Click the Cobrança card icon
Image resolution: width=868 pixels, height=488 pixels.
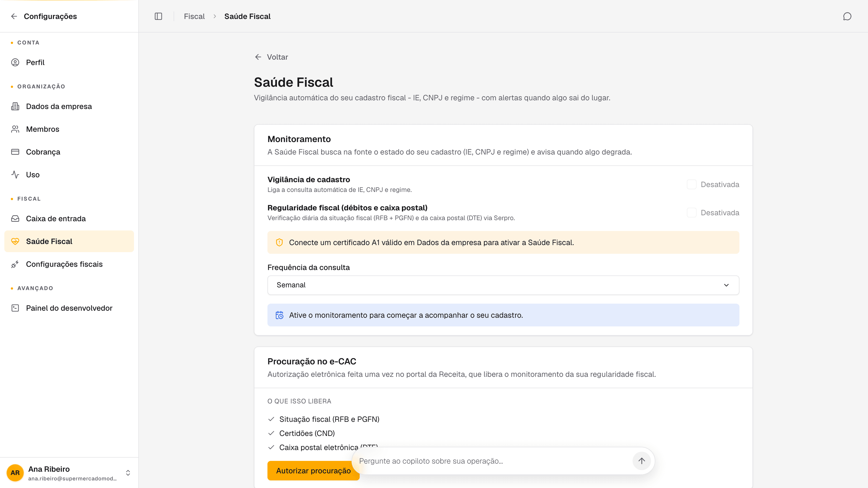pyautogui.click(x=15, y=152)
